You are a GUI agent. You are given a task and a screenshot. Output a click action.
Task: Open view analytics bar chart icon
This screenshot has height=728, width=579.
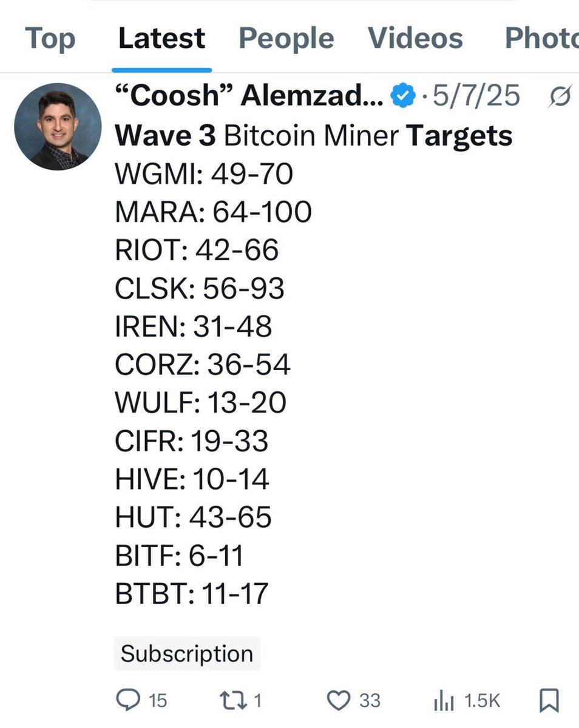pos(445,701)
